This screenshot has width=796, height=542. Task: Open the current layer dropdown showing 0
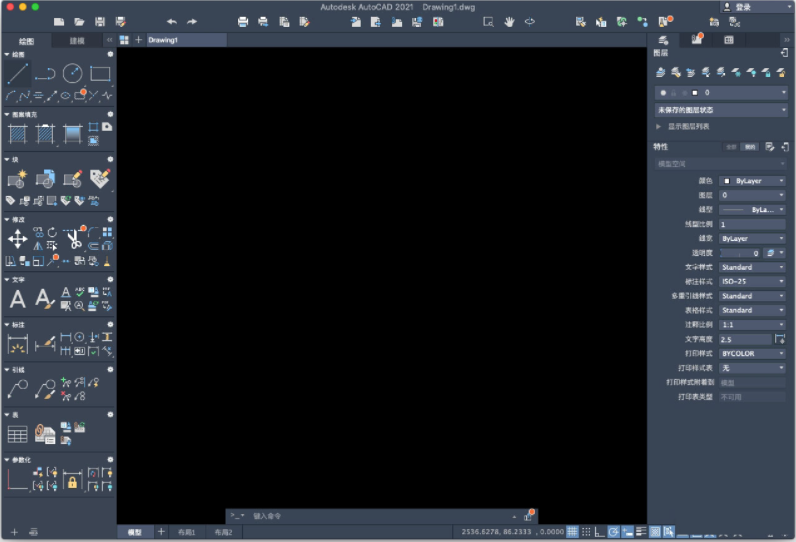point(721,93)
